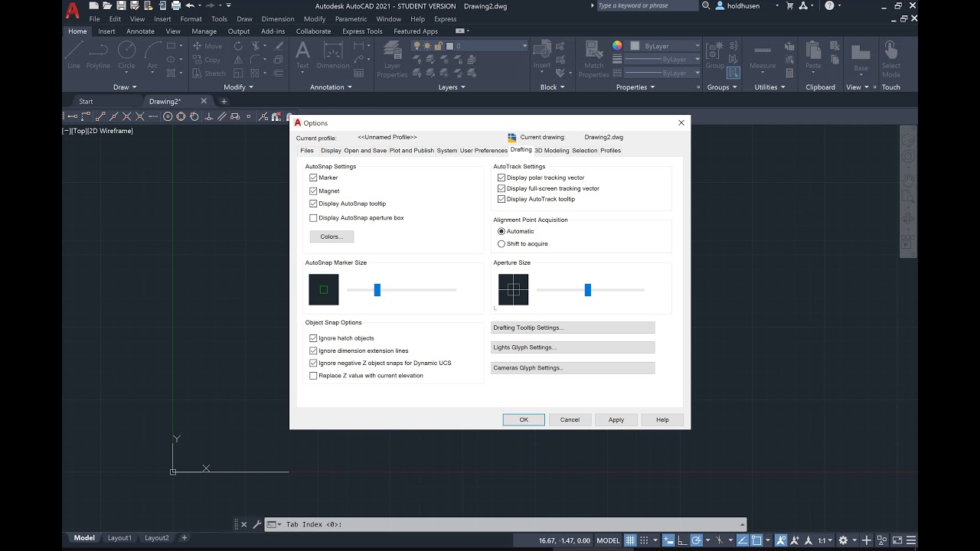Select the Line tool in the ribbon
Screen dimensions: 980x551
point(73,54)
